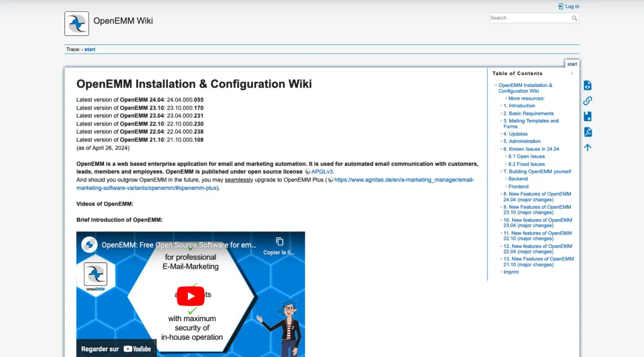644x357 pixels.
Task: Jump to '4. Updates' in contents
Action: coord(515,134)
